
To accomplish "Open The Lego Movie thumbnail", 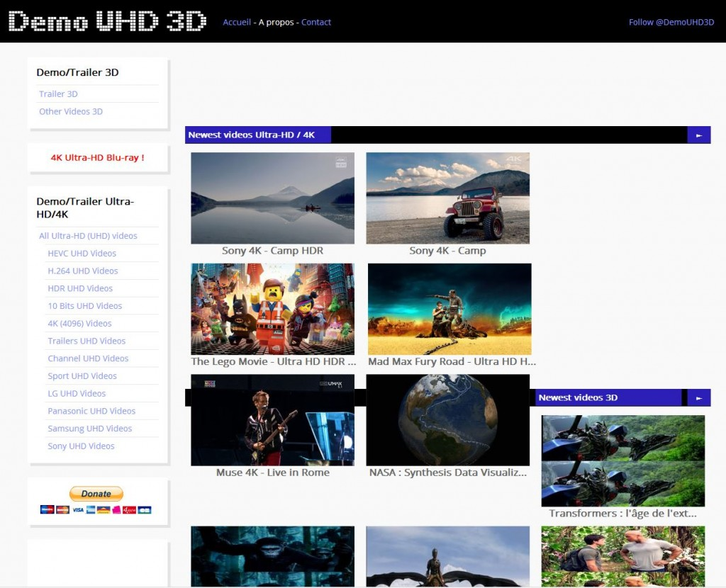I will pos(273,309).
